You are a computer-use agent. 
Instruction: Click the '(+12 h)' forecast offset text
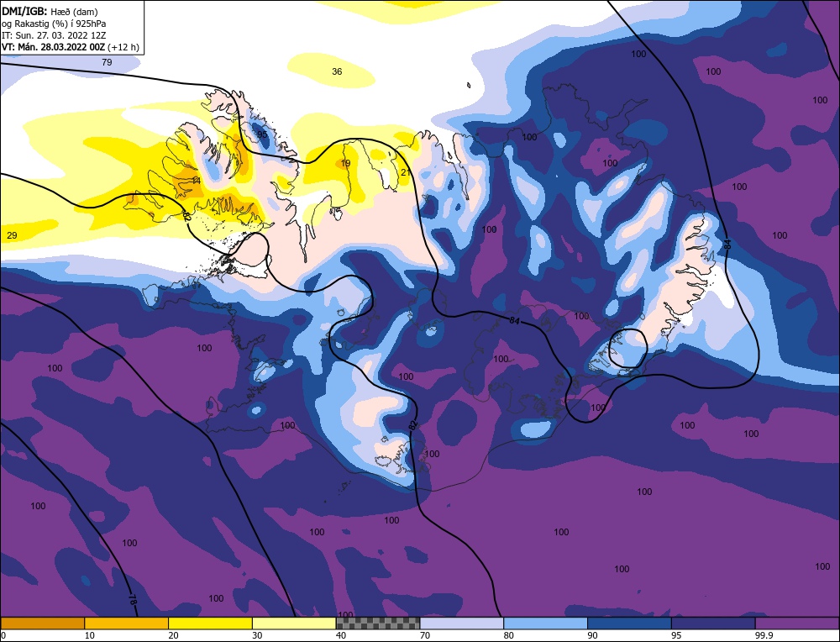(x=123, y=47)
